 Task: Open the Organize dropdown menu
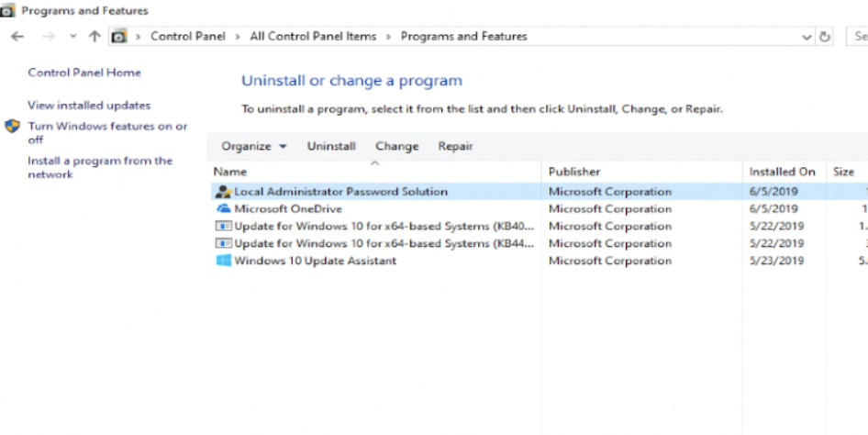254,147
